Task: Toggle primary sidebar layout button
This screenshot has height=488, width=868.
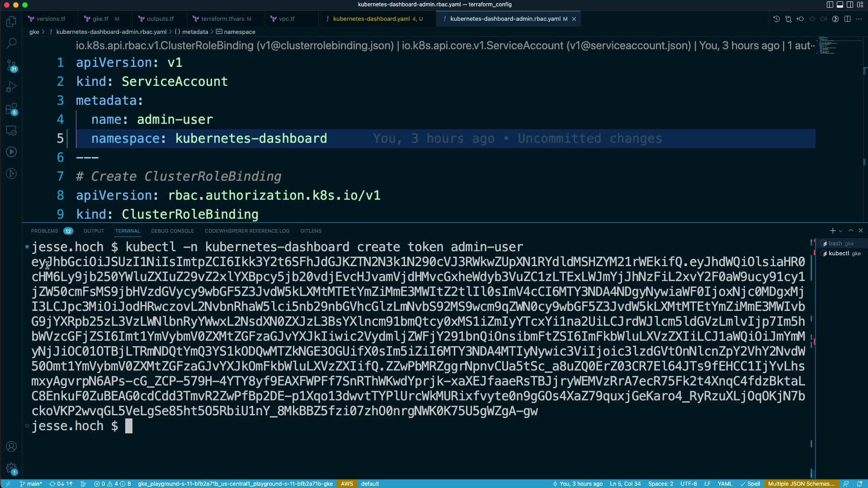Action: [830, 5]
